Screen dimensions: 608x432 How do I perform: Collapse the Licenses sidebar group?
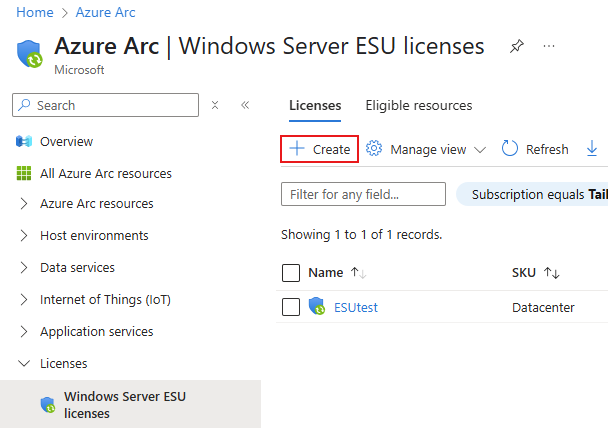pyautogui.click(x=24, y=364)
